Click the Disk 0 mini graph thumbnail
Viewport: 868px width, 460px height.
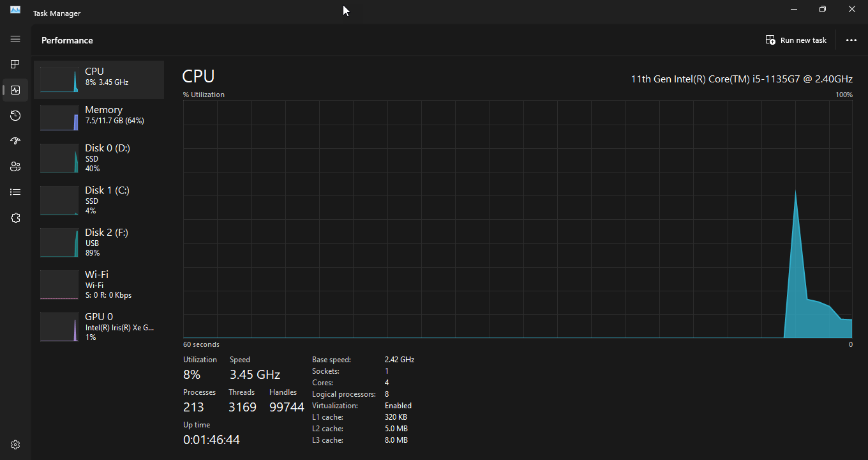(59, 158)
